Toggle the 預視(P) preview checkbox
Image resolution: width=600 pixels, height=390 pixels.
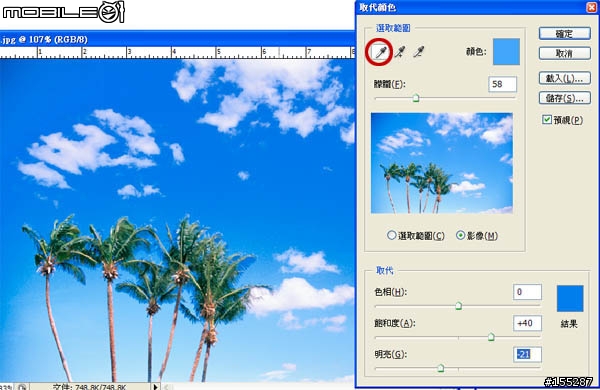547,120
